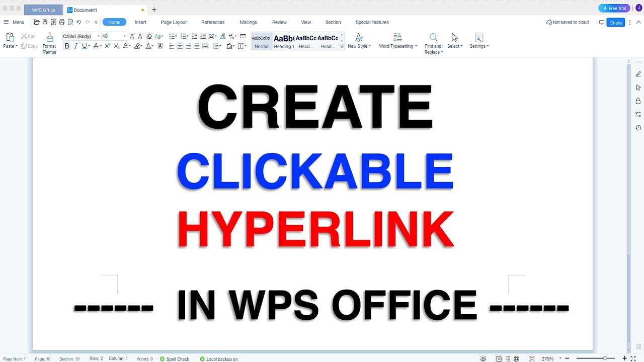
Task: Click the Free trial button
Action: pyautogui.click(x=614, y=9)
